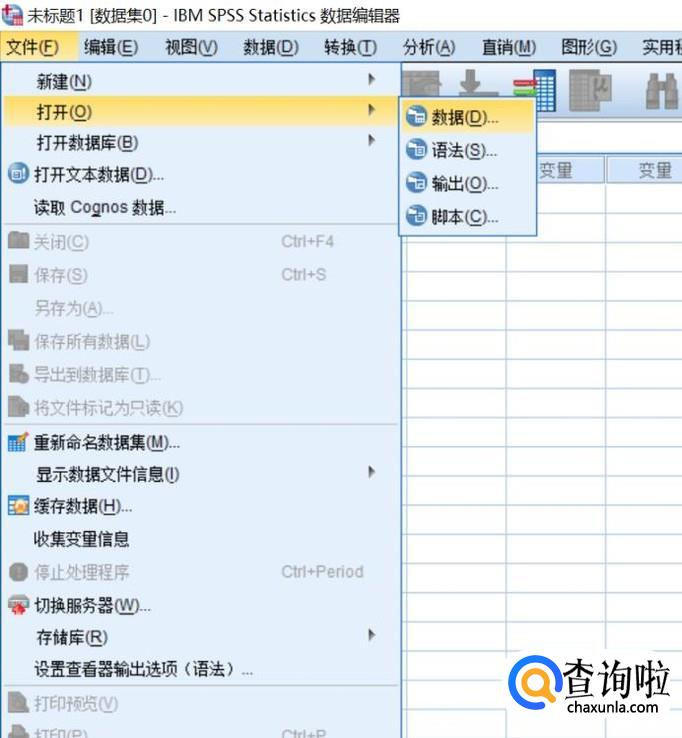The image size is (682, 738).
Task: Choose 重新命名数据集(M)... entry
Action: (201, 442)
